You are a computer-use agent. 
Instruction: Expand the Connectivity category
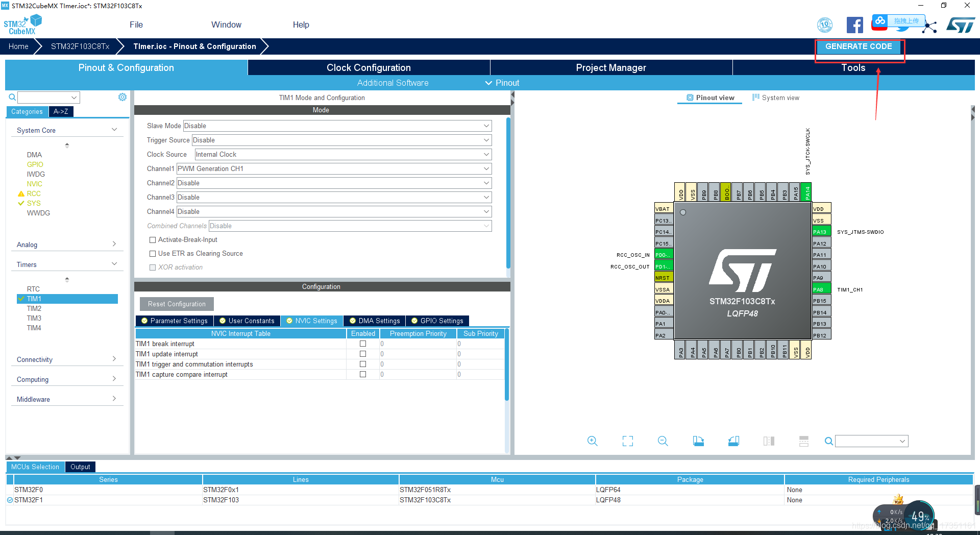[x=67, y=359]
